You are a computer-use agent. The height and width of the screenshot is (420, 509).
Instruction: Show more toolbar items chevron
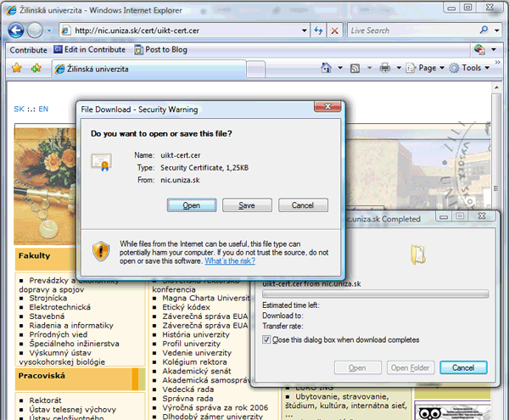pos(497,62)
